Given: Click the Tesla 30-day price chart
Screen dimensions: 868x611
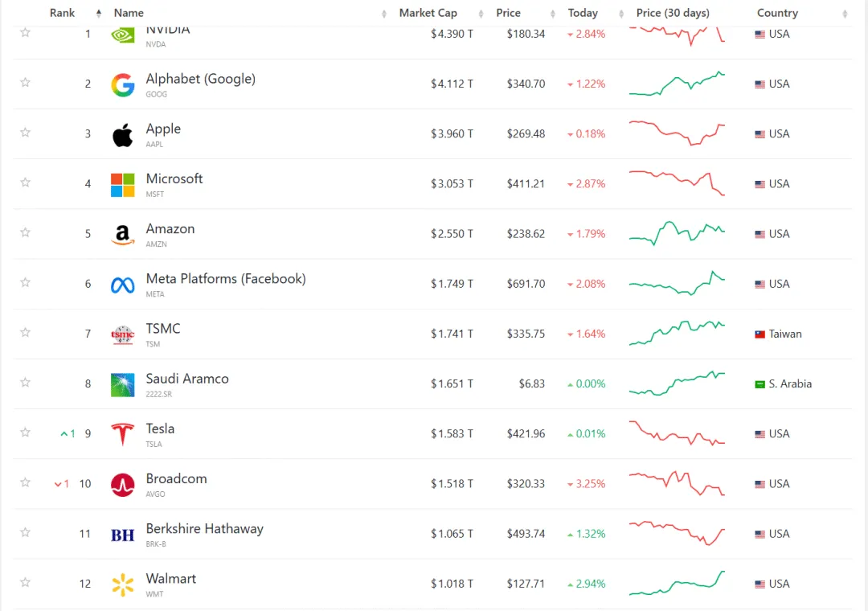Looking at the screenshot, I should (677, 434).
